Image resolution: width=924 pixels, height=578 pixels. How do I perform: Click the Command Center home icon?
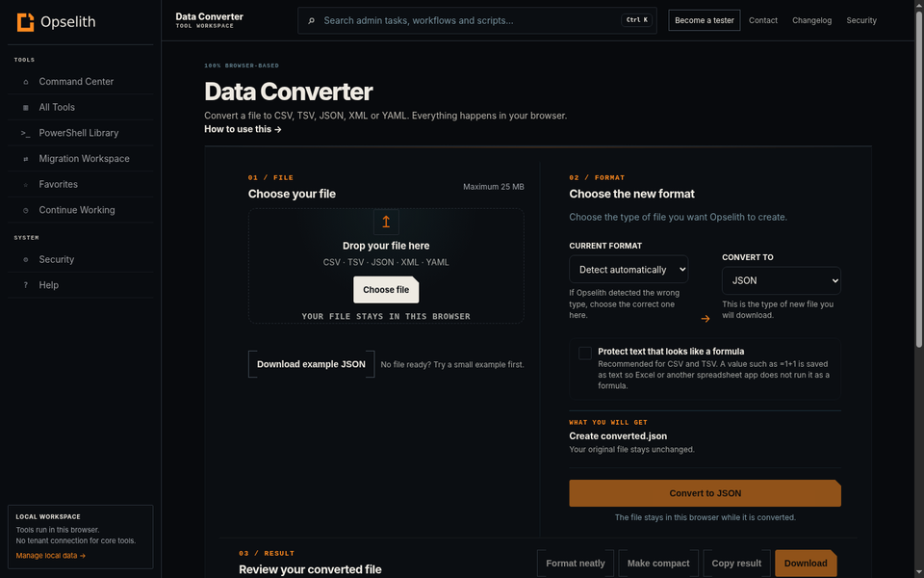[x=25, y=82]
